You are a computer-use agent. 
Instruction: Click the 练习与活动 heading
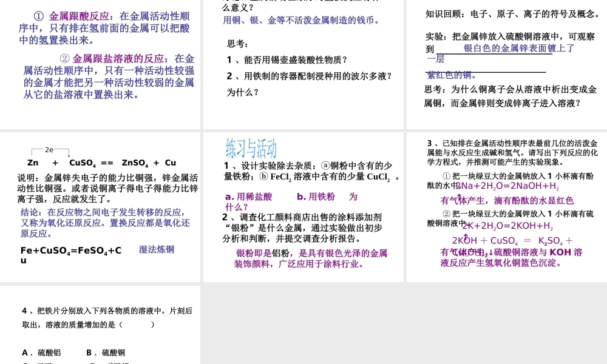tap(251, 148)
